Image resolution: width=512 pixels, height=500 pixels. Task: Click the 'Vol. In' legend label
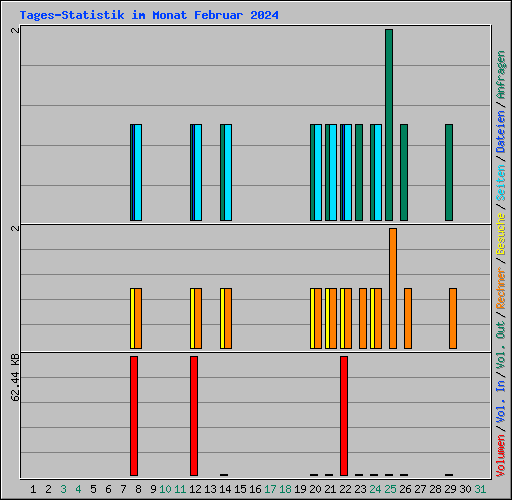tap(501, 402)
